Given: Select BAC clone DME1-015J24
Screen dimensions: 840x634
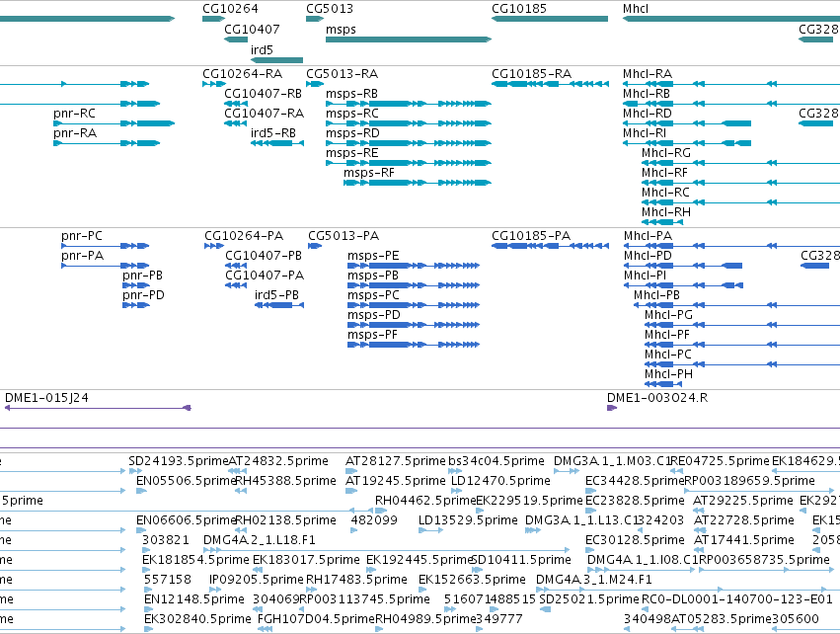Looking at the screenshot, I should point(46,398).
